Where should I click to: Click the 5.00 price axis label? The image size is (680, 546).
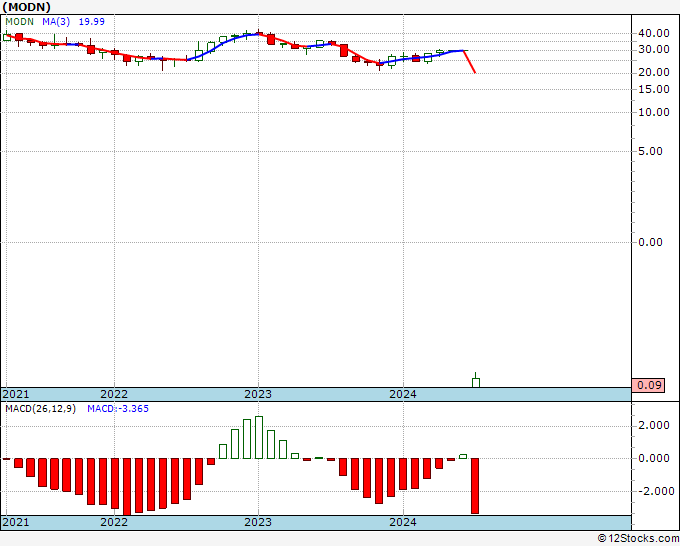tap(650, 151)
